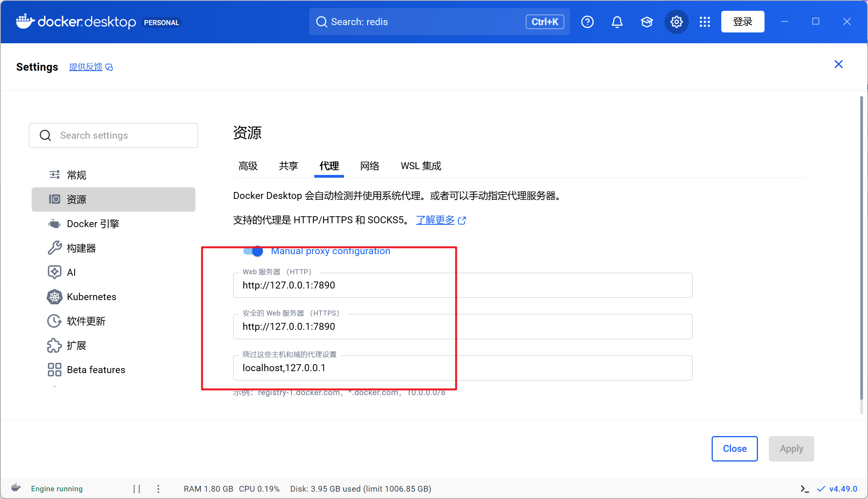The image size is (868, 499).
Task: Click the Docker whale icon in status bar
Action: pos(16,488)
